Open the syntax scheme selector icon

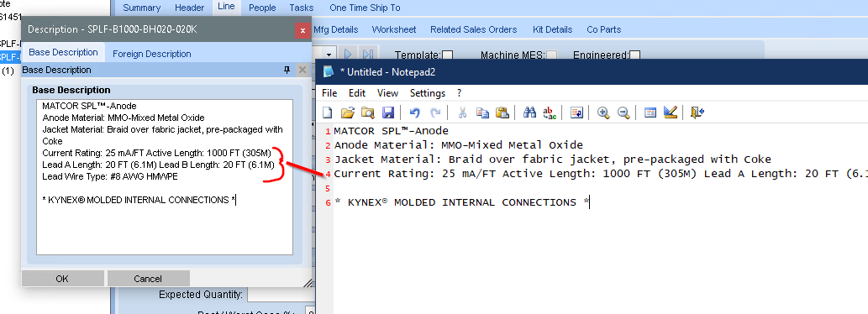pos(650,113)
